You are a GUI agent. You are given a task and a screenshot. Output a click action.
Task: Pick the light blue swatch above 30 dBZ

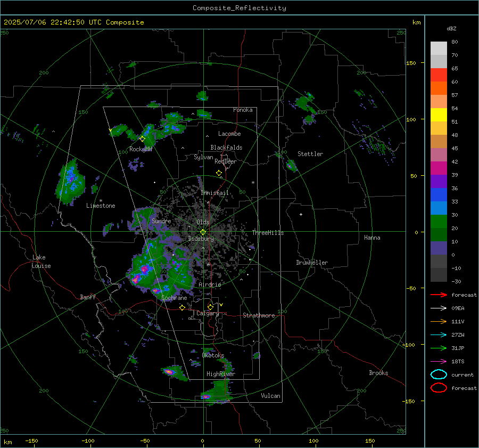[x=439, y=208]
